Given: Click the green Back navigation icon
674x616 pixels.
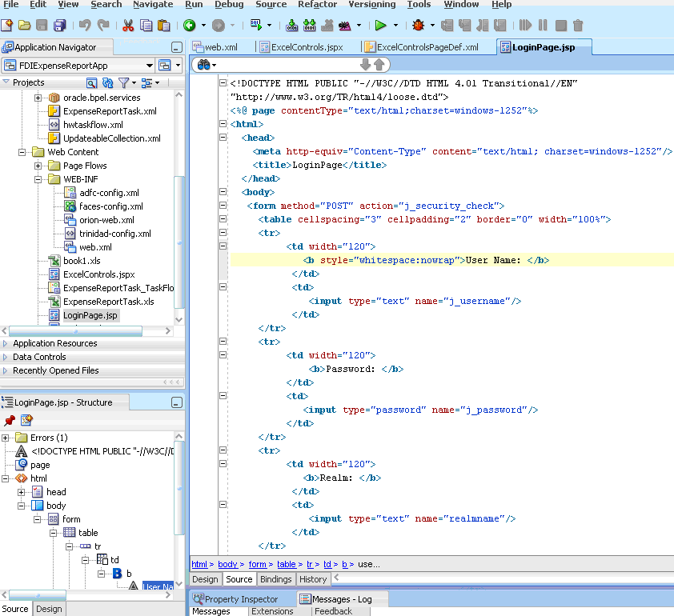Looking at the screenshot, I should tap(189, 26).
